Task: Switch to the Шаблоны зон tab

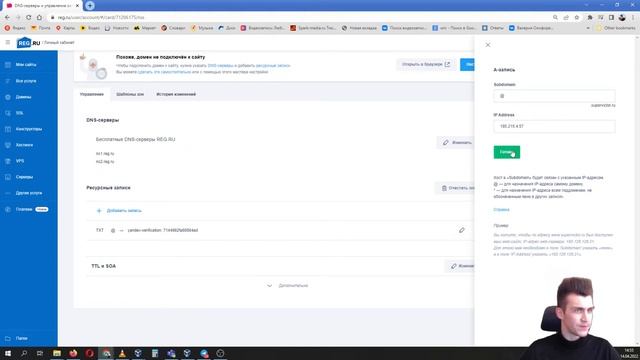Action: [x=130, y=94]
